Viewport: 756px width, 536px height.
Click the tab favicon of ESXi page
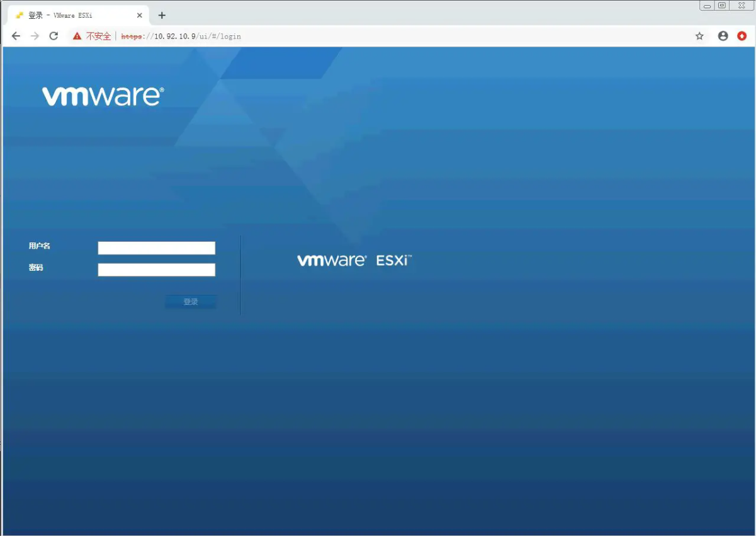[x=20, y=15]
